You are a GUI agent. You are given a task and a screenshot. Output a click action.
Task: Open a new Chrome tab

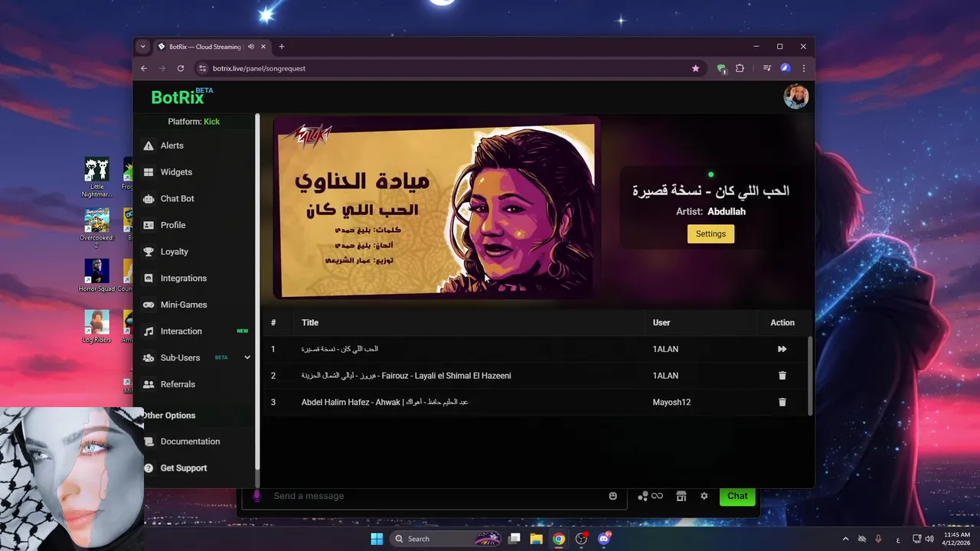[281, 47]
